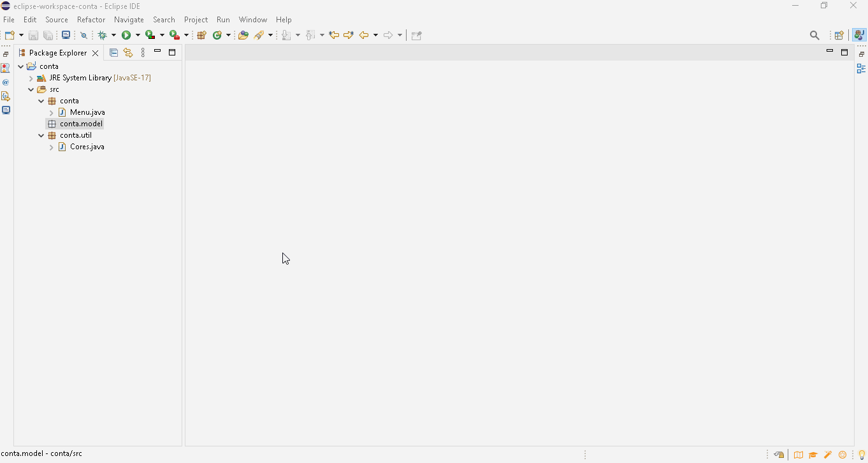The height and width of the screenshot is (463, 868).
Task: Open the Refactor menu
Action: coord(91,19)
